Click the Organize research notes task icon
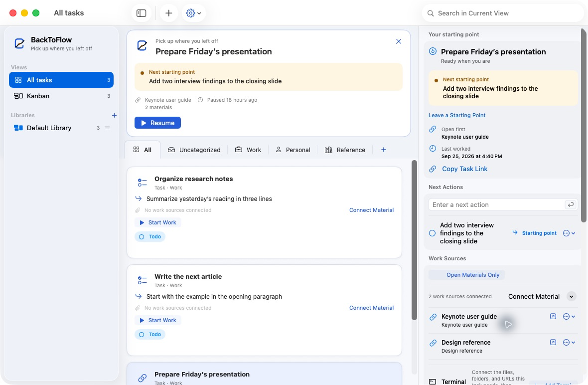 (142, 183)
